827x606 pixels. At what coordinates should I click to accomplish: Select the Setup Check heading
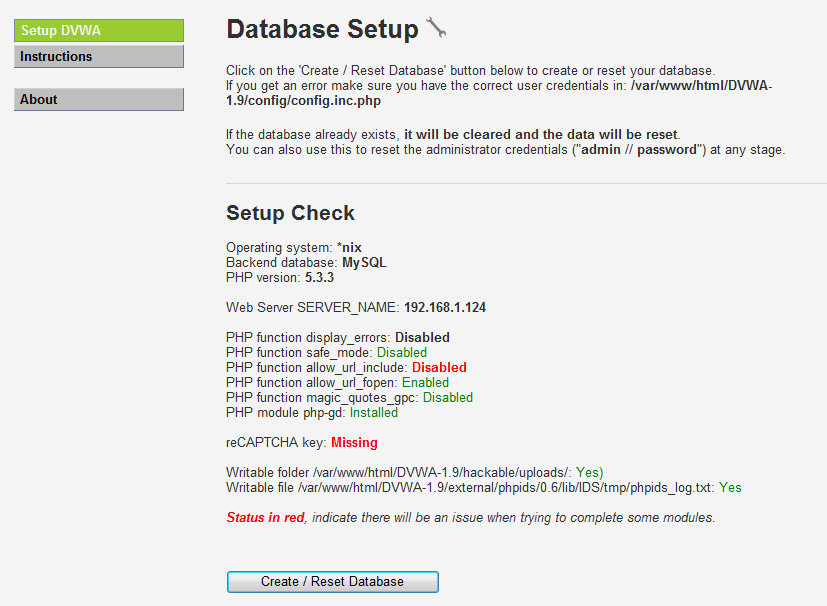(x=290, y=213)
